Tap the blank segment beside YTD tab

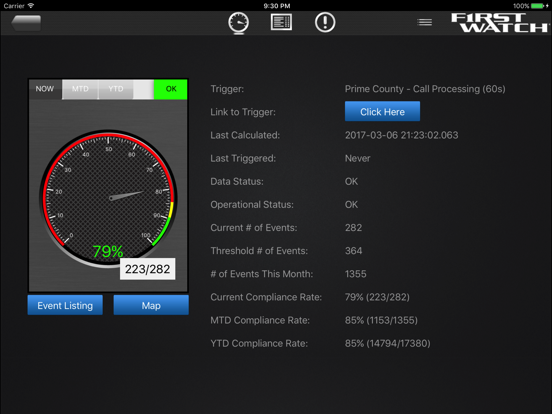tap(144, 89)
